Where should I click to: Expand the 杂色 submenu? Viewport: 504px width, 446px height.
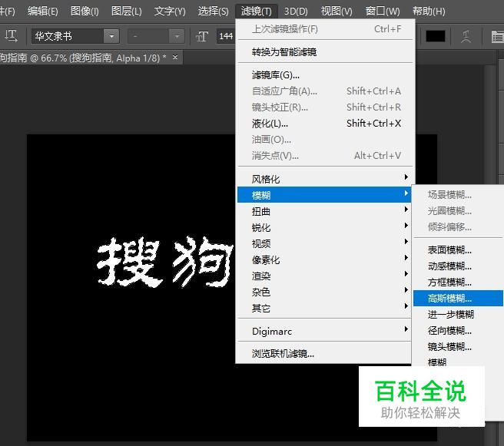(x=324, y=292)
